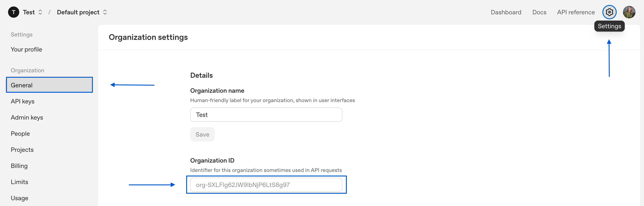
Task: Open the Admin keys section
Action: pos(27,117)
